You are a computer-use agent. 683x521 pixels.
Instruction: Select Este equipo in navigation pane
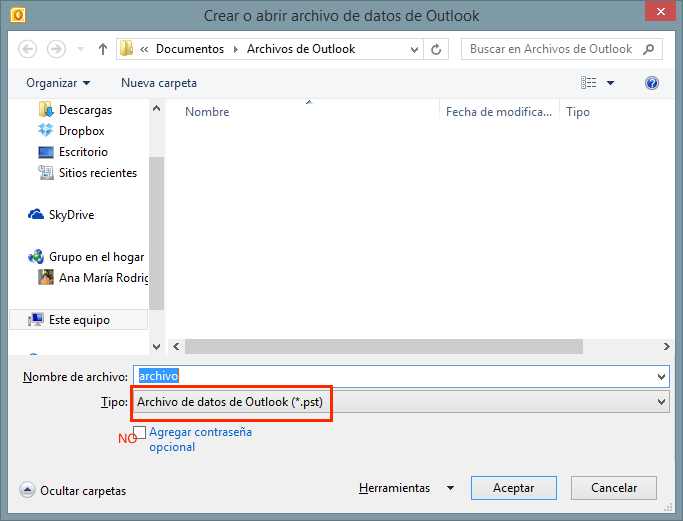79,320
